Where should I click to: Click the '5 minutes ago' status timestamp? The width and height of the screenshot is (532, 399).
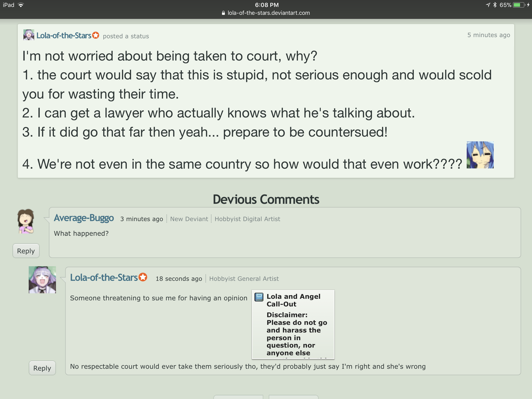pos(489,35)
